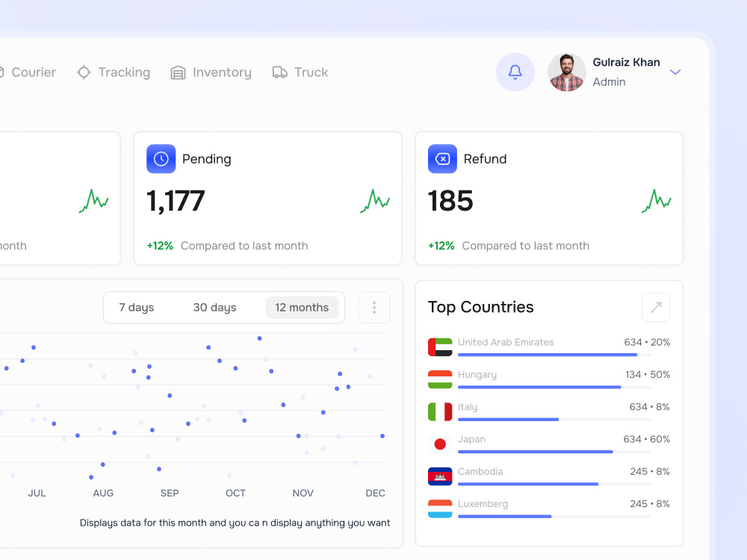Image resolution: width=747 pixels, height=560 pixels.
Task: Click the SEP axis label
Action: pyautogui.click(x=170, y=494)
